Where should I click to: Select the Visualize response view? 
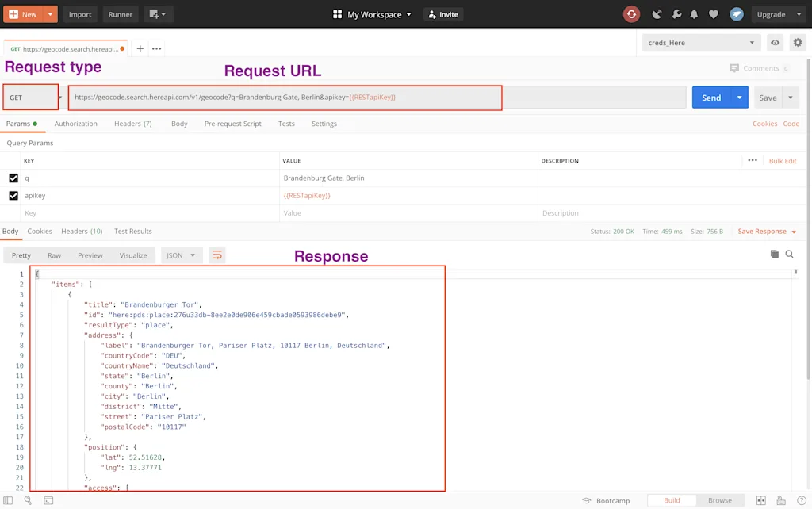pos(133,255)
